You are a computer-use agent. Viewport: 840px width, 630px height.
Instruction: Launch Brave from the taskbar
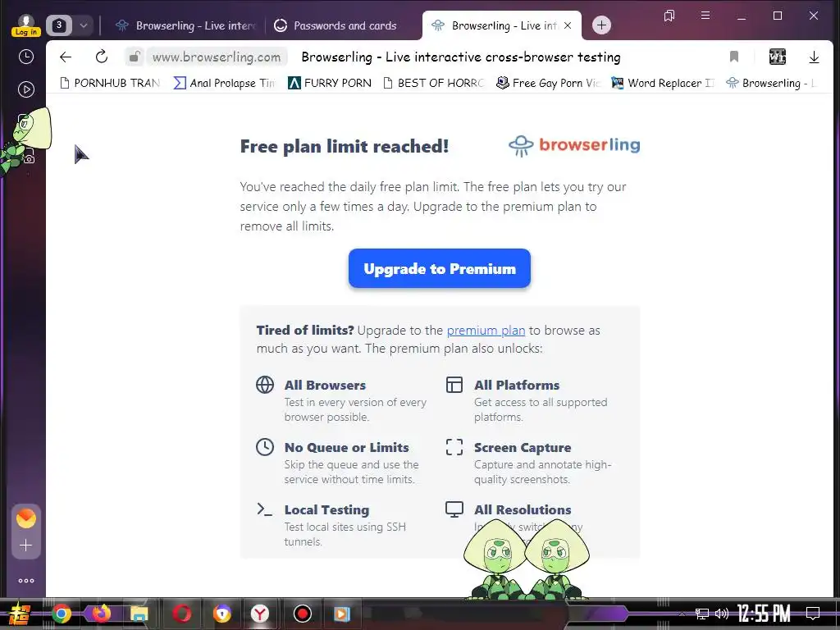coord(221,614)
